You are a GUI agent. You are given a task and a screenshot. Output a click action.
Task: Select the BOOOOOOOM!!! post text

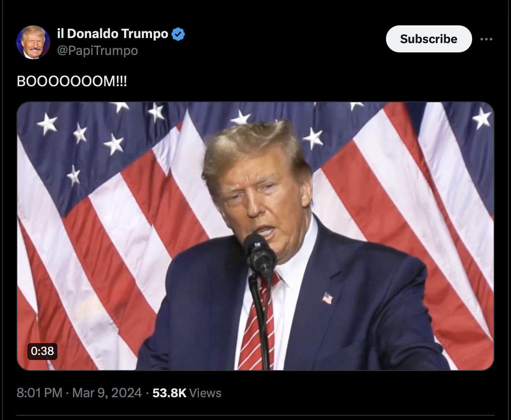pyautogui.click(x=72, y=81)
